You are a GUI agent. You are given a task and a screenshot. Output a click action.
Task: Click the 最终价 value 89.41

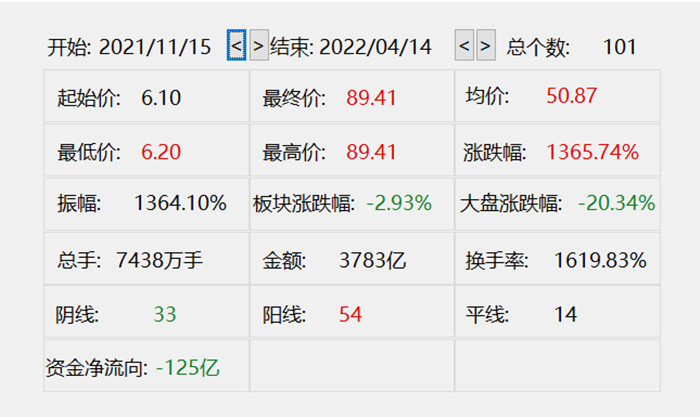pyautogui.click(x=371, y=97)
